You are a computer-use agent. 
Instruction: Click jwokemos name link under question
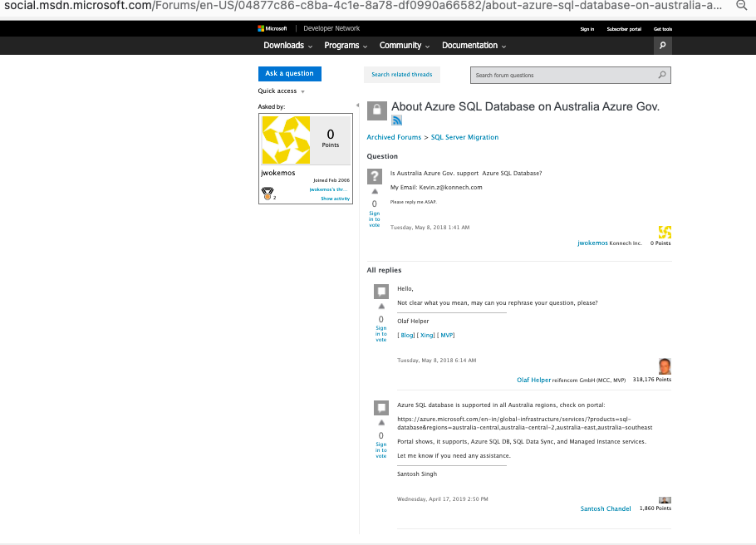click(x=592, y=243)
